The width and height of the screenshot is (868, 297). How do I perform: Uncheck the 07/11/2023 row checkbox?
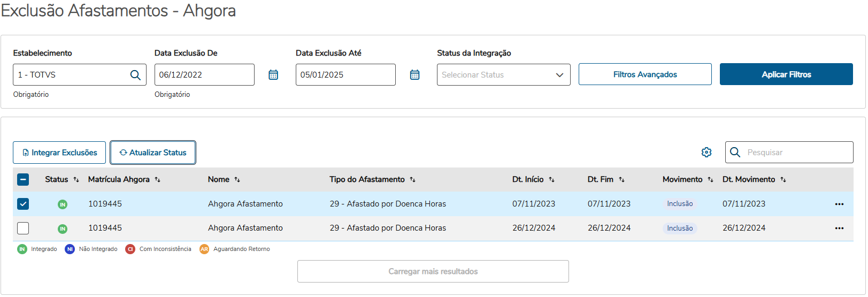coord(23,204)
